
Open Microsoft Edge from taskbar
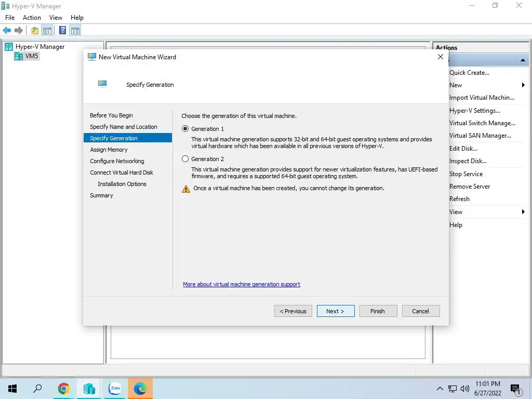(140, 389)
